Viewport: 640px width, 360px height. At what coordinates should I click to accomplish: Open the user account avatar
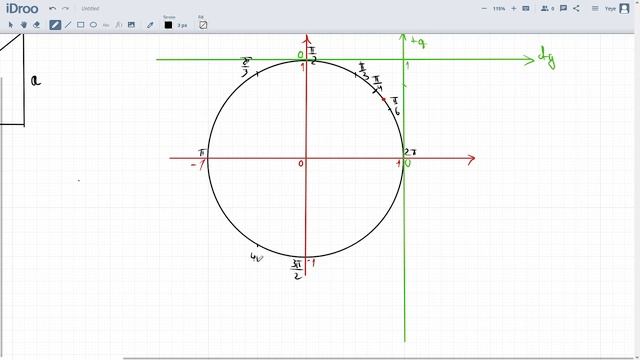[x=624, y=9]
